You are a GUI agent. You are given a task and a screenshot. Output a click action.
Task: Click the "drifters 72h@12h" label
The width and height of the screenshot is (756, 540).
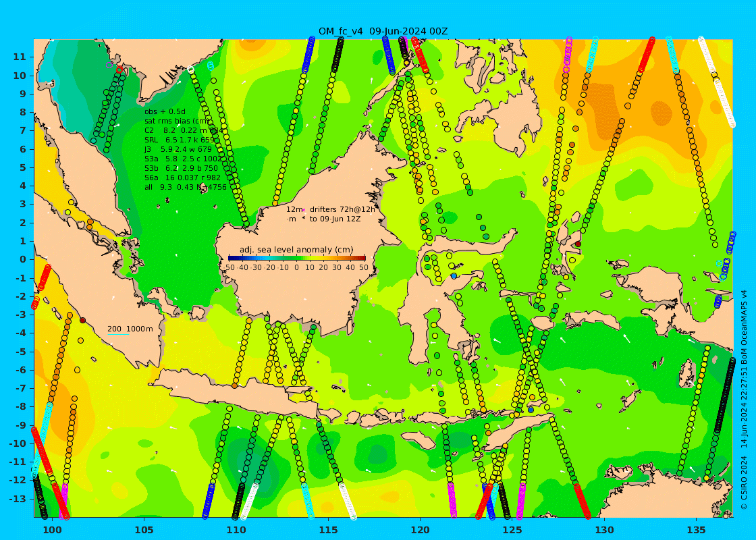click(x=342, y=209)
